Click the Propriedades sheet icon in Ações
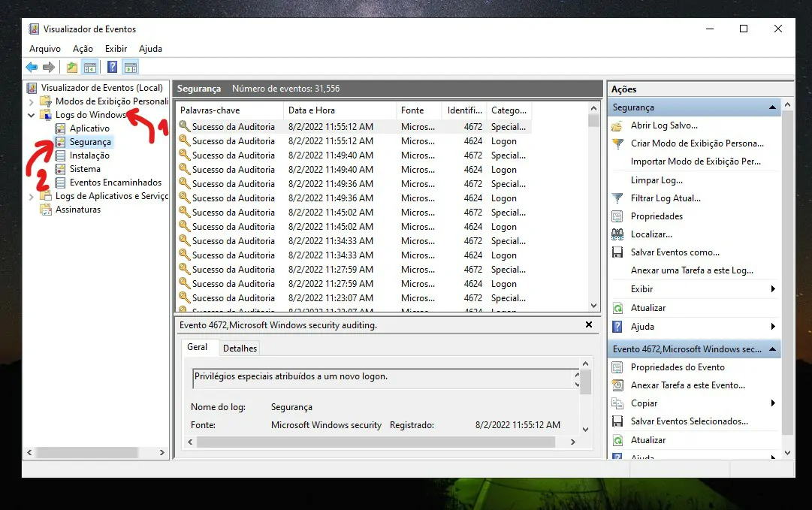812x510 pixels. tap(617, 216)
